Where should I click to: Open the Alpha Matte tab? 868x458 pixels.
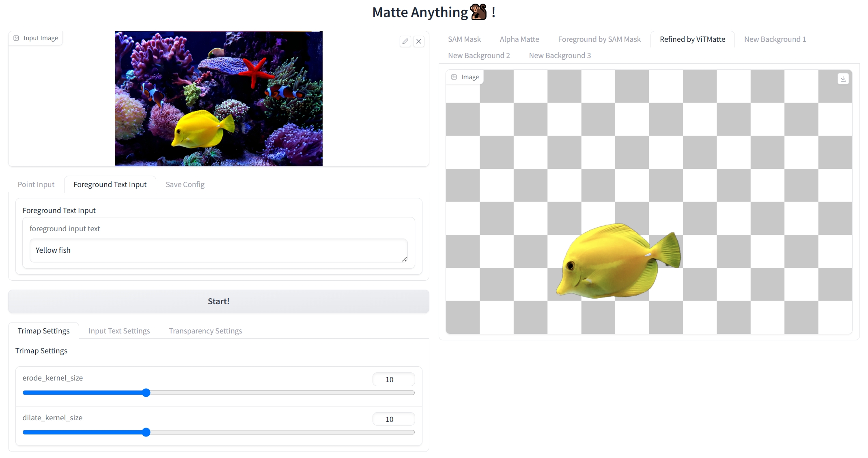pyautogui.click(x=519, y=39)
